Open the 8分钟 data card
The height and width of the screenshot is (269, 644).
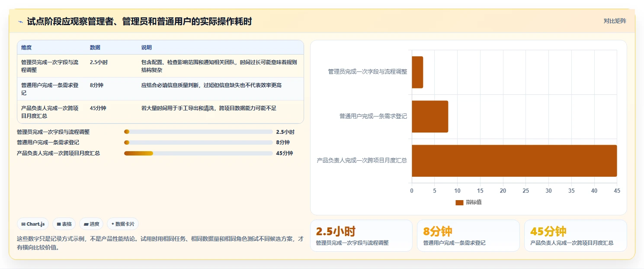coord(468,236)
